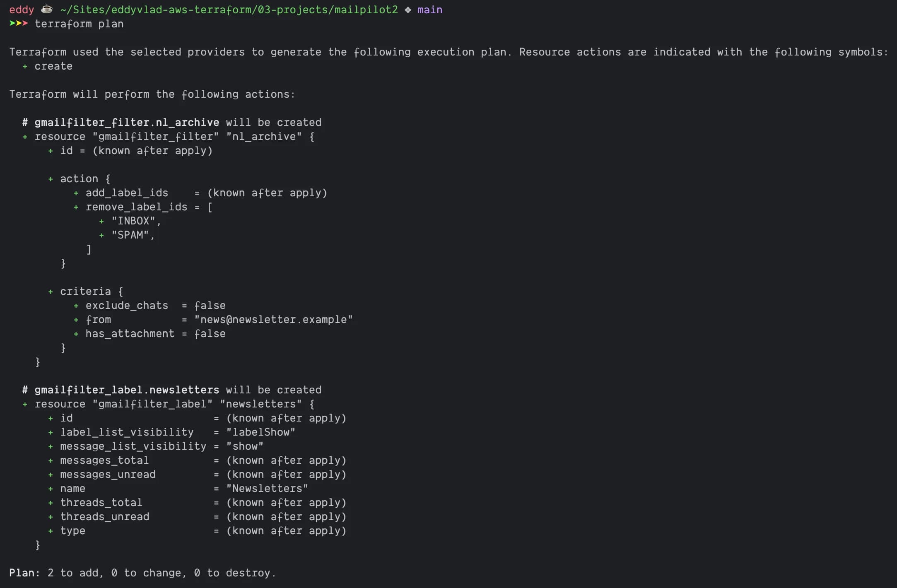Click the hash symbol before gmailfilter_filter.nl_archive
Screen dimensions: 897x588
pyautogui.click(x=25, y=123)
